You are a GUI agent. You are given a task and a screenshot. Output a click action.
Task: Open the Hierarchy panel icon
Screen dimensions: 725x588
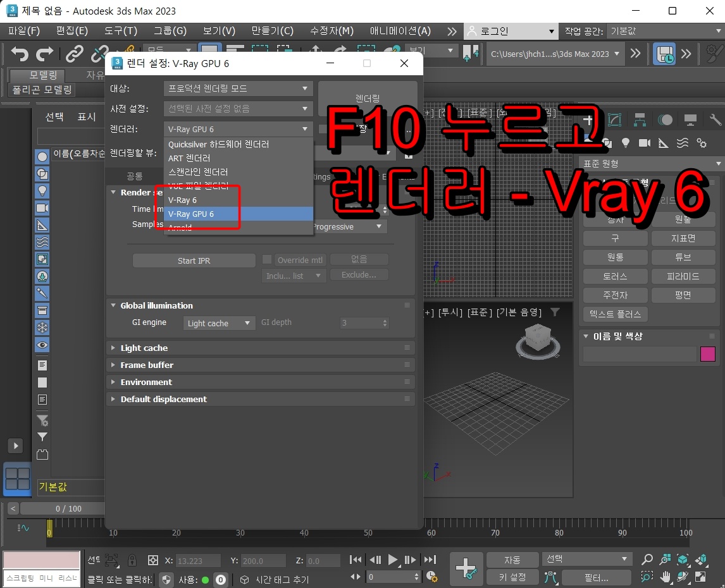640,120
